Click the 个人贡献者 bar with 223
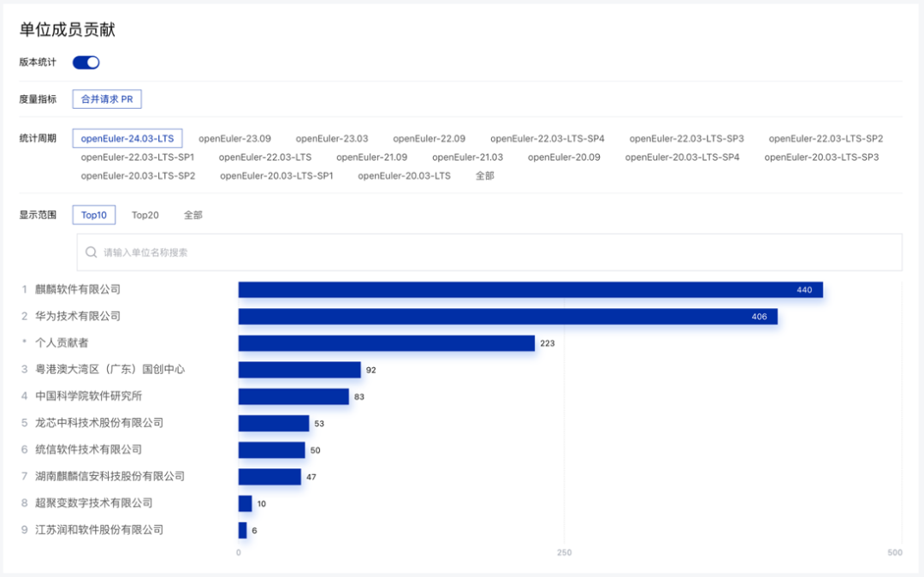Screen dimensions: 924x577 (x=386, y=343)
